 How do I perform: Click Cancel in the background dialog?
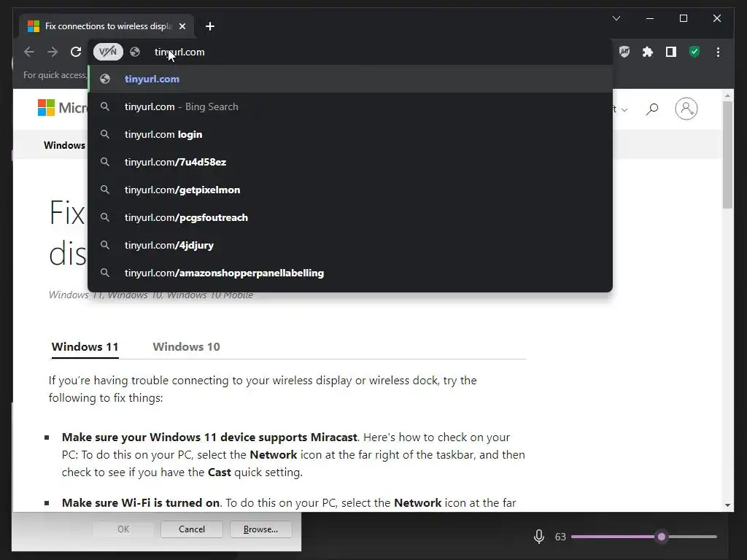[192, 529]
